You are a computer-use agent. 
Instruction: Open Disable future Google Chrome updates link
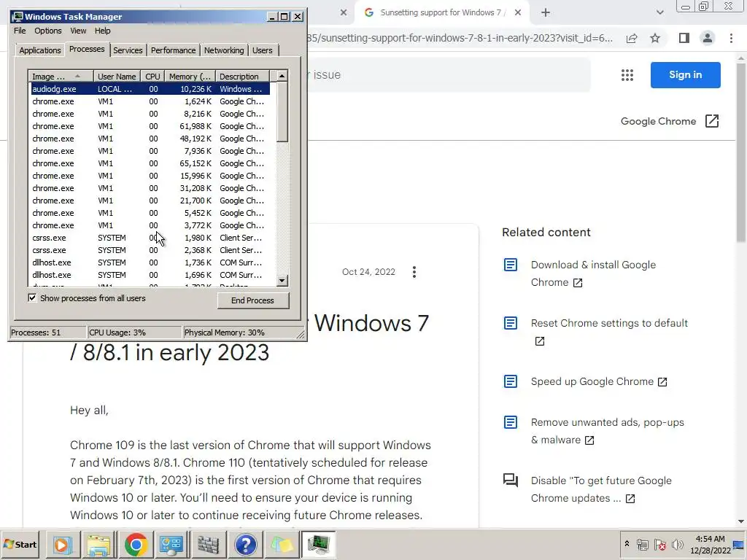click(601, 489)
